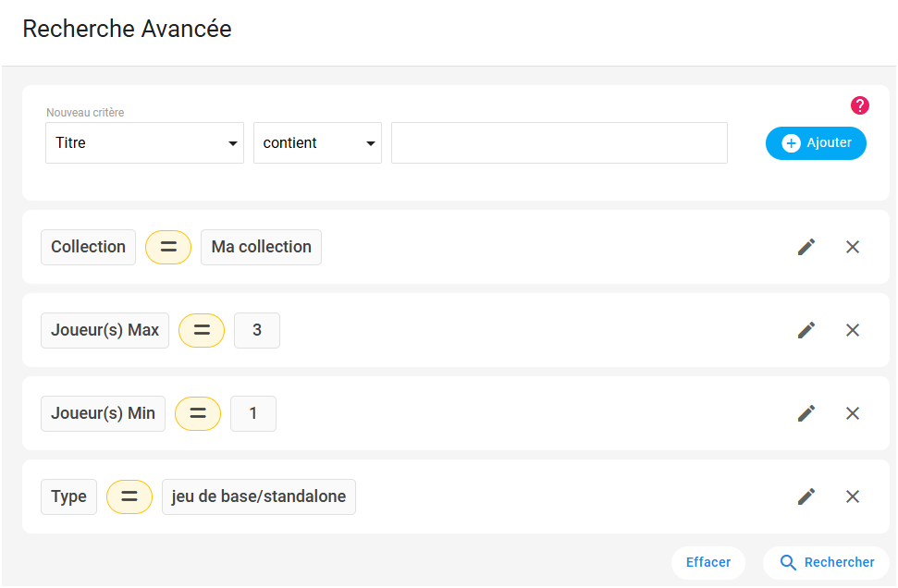Open the Titre field dropdown
Screen dimensions: 898x588
145,142
